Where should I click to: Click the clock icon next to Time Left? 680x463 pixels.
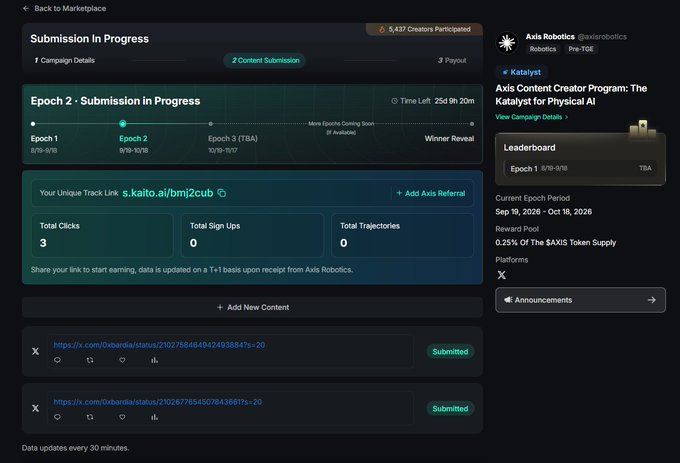(x=394, y=101)
